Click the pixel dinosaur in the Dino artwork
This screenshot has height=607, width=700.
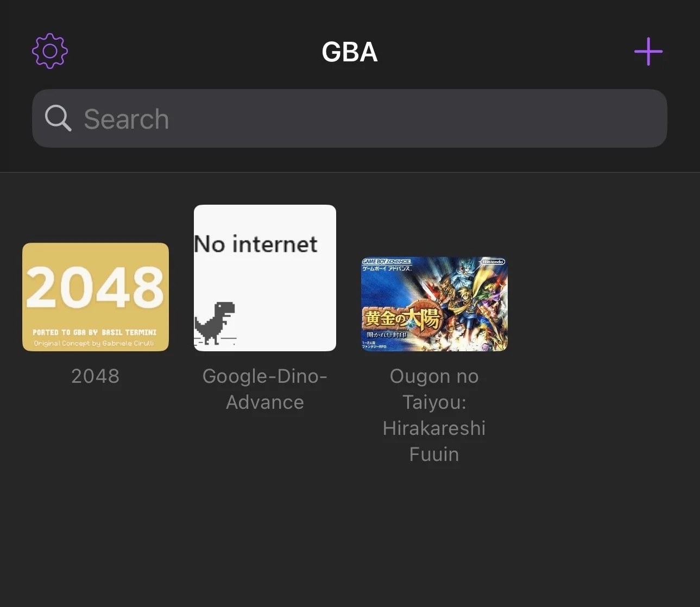pos(215,324)
